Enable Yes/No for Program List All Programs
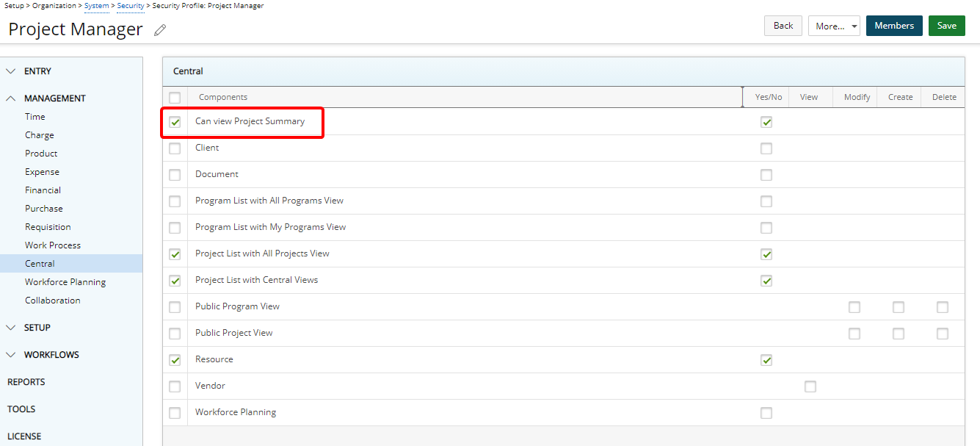The height and width of the screenshot is (446, 980). click(x=766, y=201)
